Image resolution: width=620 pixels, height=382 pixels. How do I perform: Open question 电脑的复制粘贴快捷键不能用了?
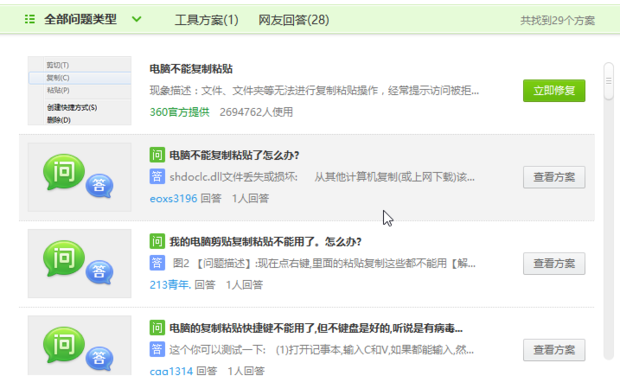pyautogui.click(x=316, y=328)
